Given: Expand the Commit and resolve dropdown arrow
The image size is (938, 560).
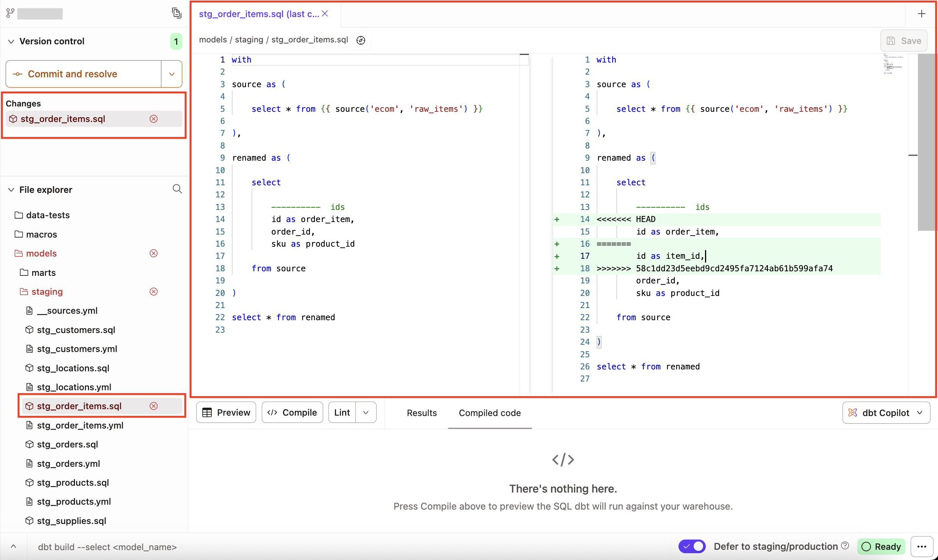Looking at the screenshot, I should click(172, 74).
